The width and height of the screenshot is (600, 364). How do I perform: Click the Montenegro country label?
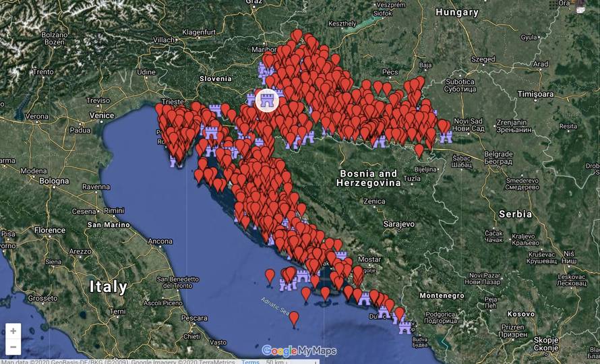click(442, 295)
